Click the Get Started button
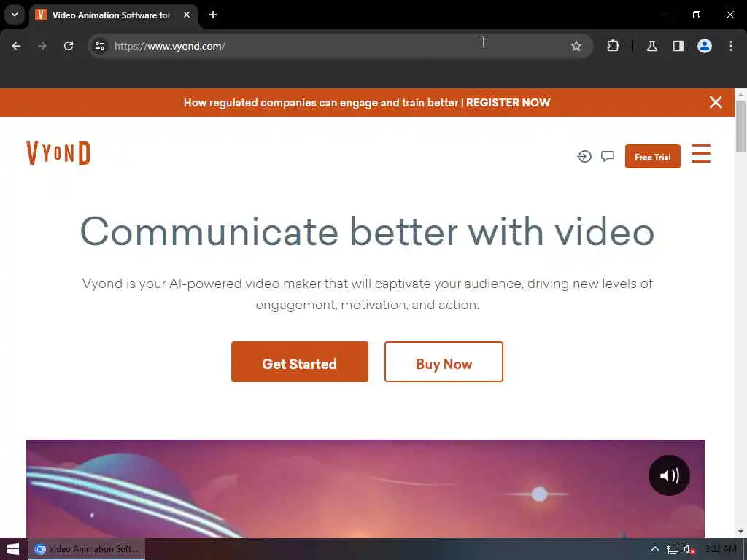The image size is (747, 560). (x=300, y=362)
